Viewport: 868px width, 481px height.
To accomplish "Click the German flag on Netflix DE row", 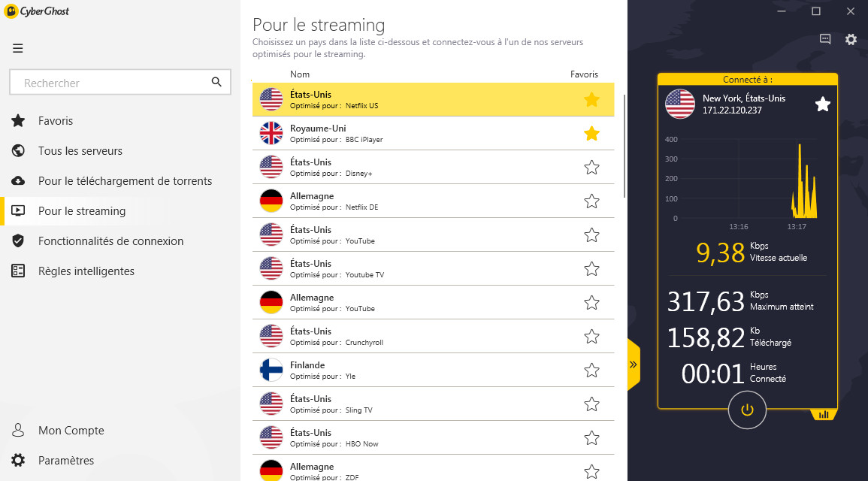I will click(271, 201).
